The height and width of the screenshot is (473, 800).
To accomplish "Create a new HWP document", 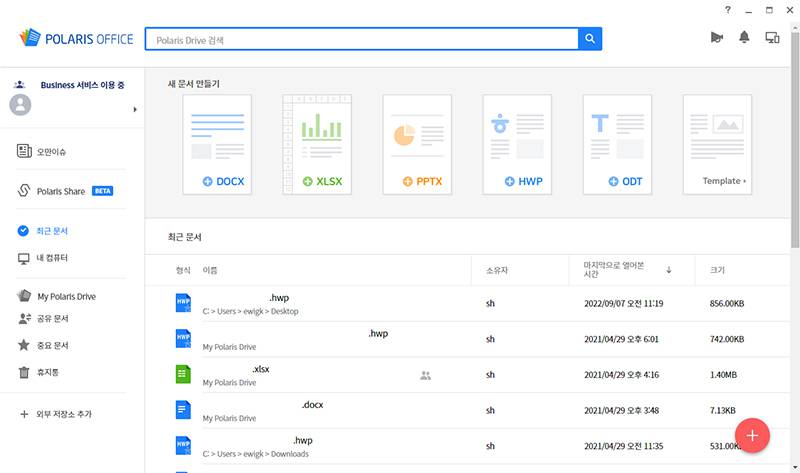I will [x=517, y=144].
